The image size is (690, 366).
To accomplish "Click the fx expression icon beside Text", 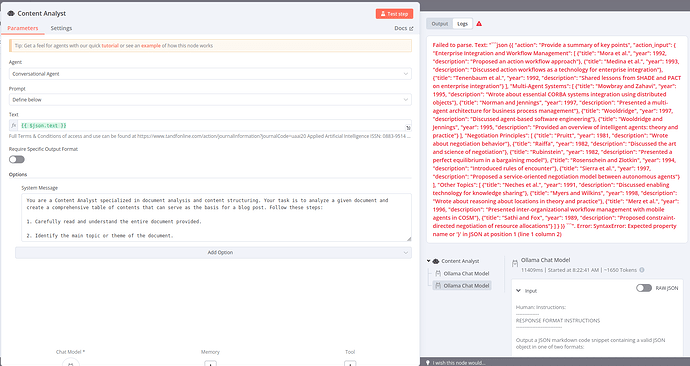I will tap(14, 125).
